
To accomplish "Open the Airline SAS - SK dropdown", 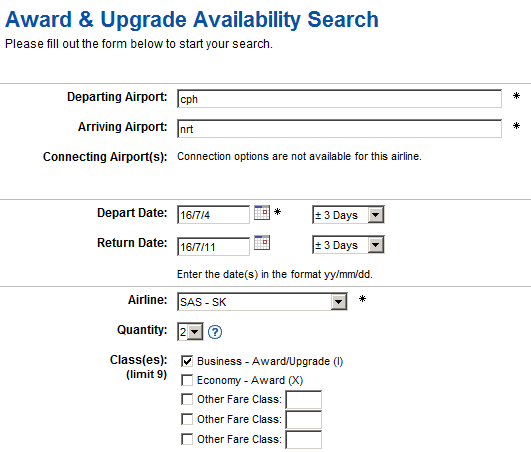I will [262, 302].
